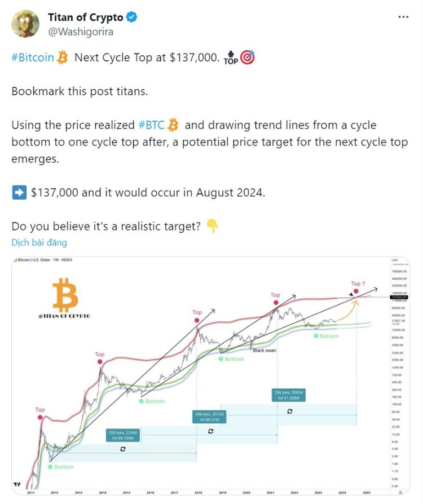Open the more options menu on the post
Viewport: 423px width, 504px height.
pyautogui.click(x=403, y=17)
